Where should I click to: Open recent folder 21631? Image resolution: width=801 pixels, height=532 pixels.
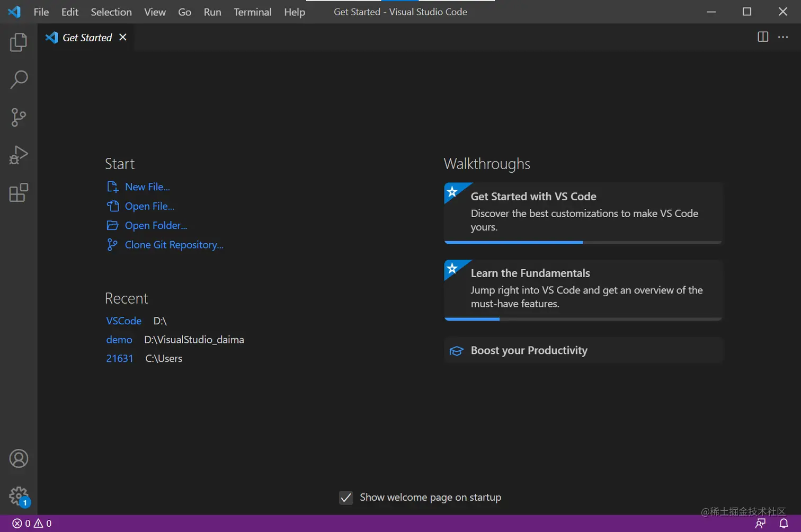click(120, 358)
